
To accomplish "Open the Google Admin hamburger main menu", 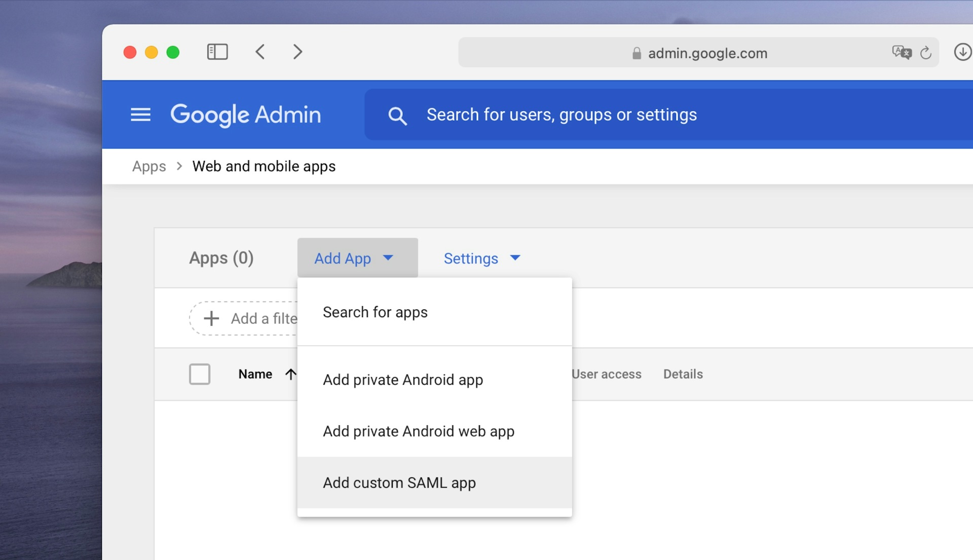I will [140, 115].
